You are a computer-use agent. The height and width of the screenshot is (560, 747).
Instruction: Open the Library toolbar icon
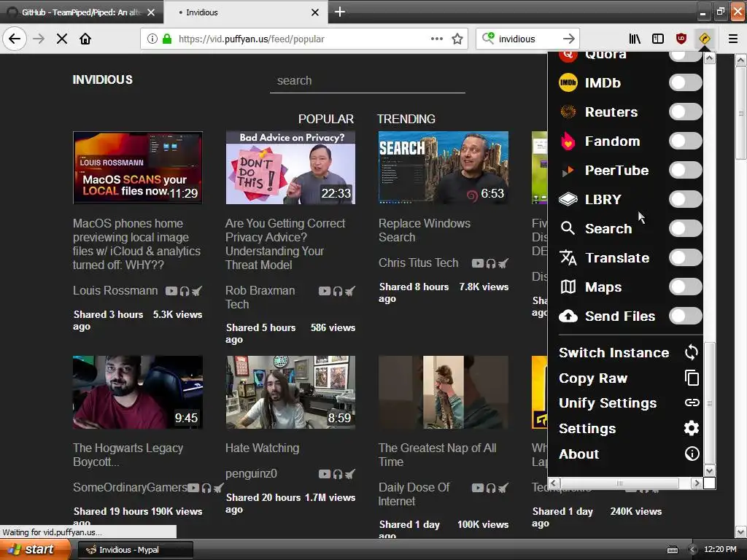tap(635, 39)
